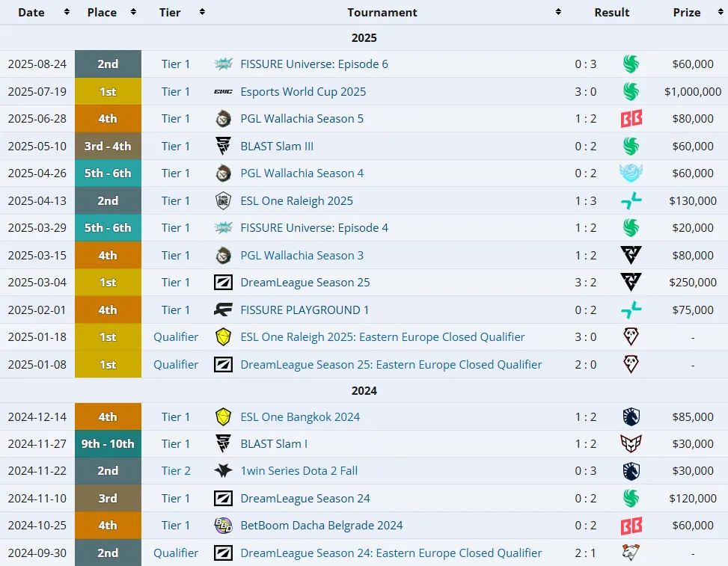Sort table by Tier column arrows
The width and height of the screenshot is (728, 566).
click(x=202, y=12)
